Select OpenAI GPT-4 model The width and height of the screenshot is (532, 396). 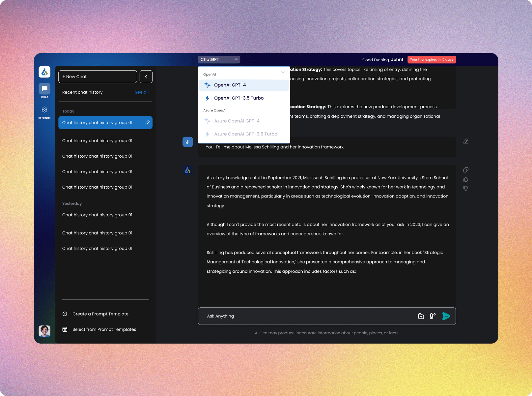[244, 85]
